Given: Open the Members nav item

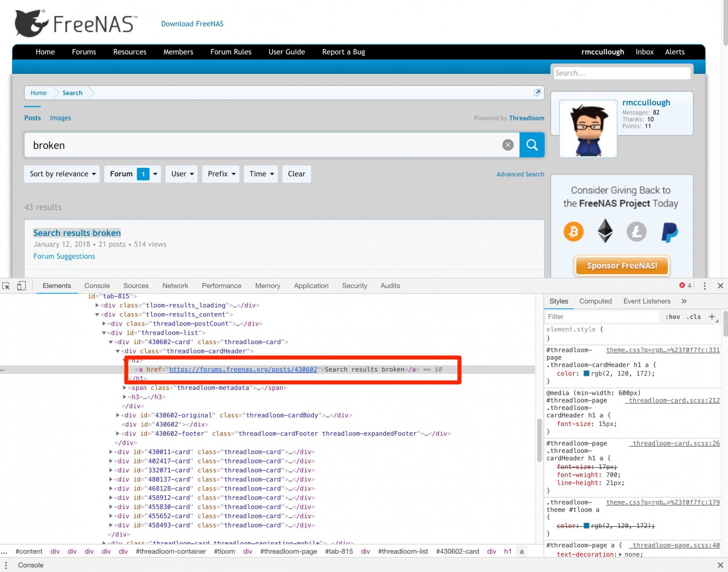Looking at the screenshot, I should (x=178, y=52).
